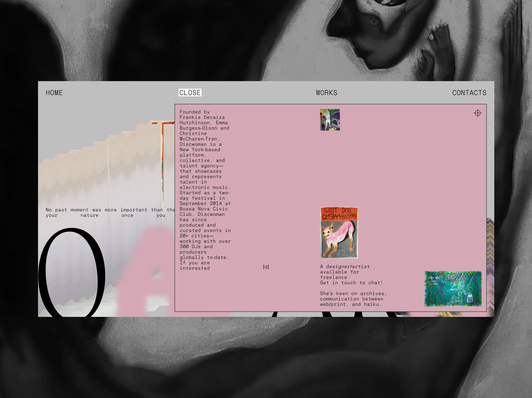Go to the HOME page
532x398 pixels.
tap(54, 93)
